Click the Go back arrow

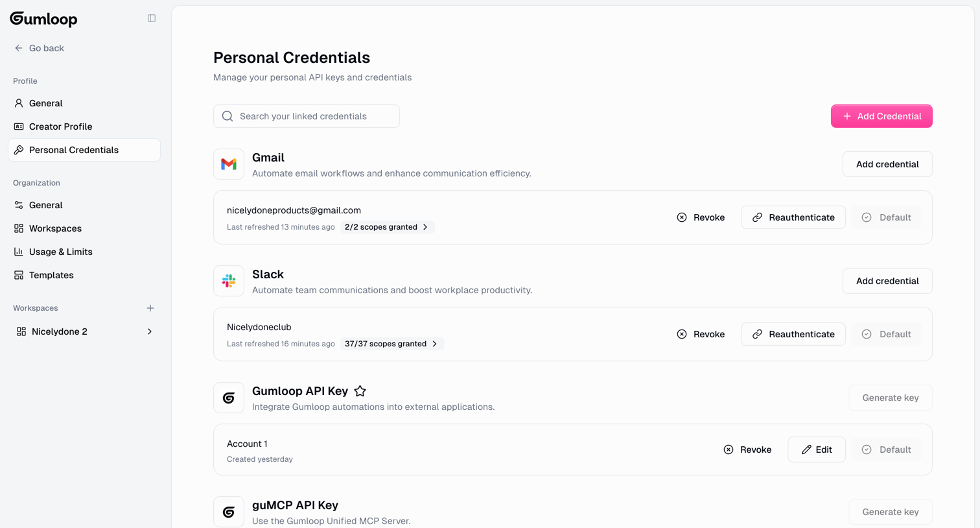coord(19,48)
